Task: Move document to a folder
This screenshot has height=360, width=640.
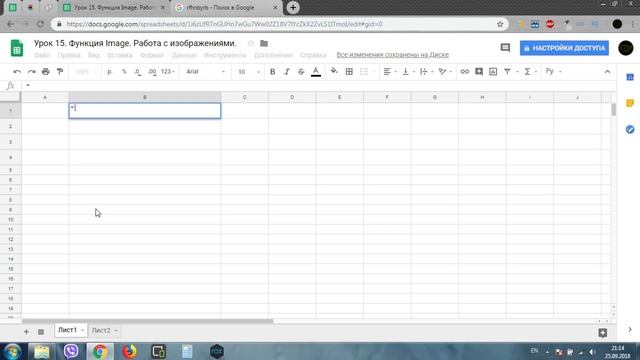Action: (264, 43)
